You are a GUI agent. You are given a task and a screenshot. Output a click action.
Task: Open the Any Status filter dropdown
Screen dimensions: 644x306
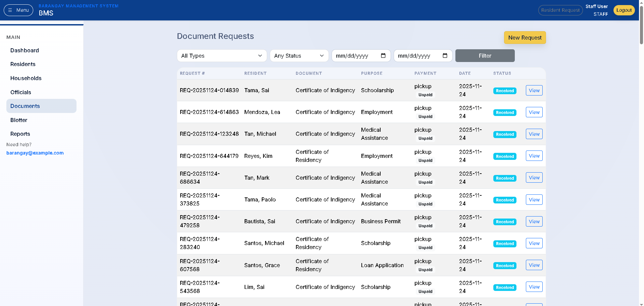pos(299,56)
